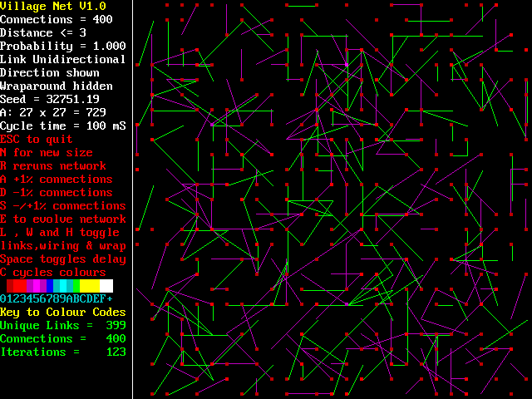
Task: Click the 'E to evolve network' hint
Action: [63, 219]
